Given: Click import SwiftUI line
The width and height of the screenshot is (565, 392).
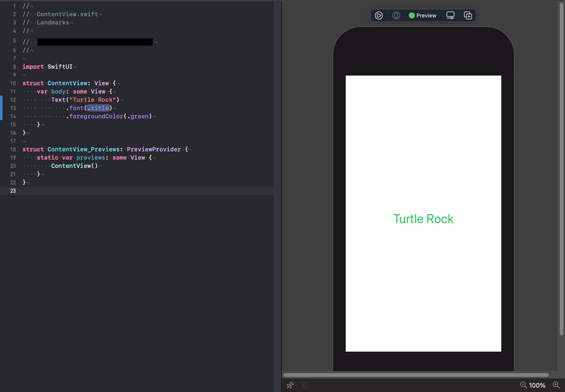Looking at the screenshot, I should (x=47, y=66).
